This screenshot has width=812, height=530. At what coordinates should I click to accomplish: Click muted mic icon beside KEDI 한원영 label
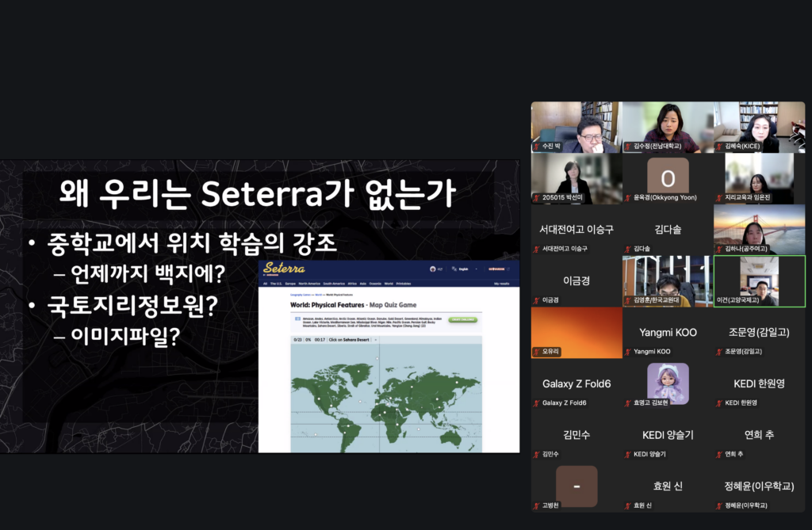point(719,403)
